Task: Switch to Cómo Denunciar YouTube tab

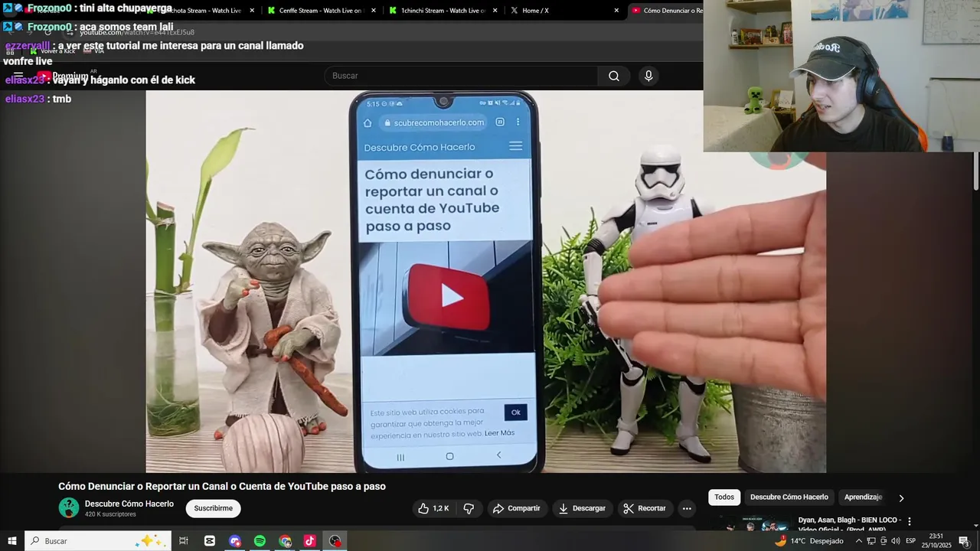Action: 666,11
